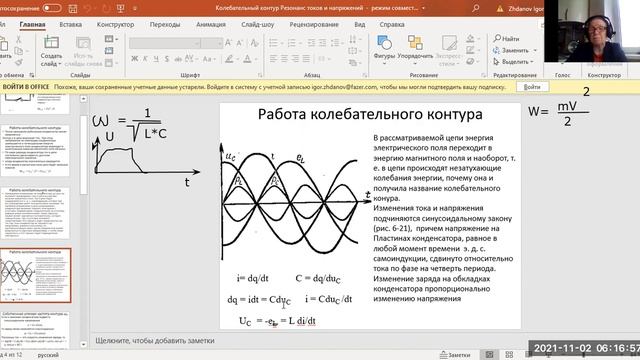The height and width of the screenshot is (360, 640).
Task: Justify text alignment icon
Action: (x=306, y=59)
